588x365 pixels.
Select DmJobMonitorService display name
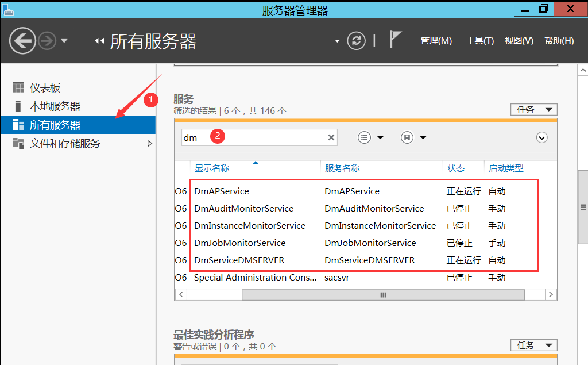[x=239, y=243]
